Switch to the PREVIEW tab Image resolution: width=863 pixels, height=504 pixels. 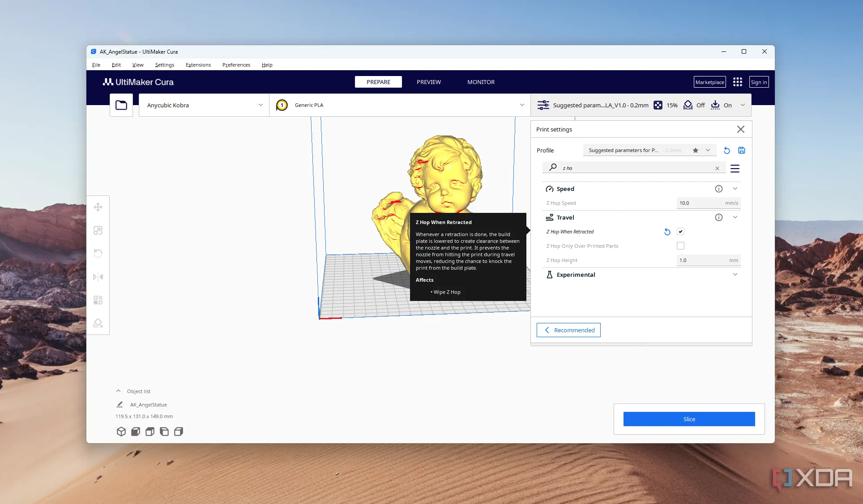428,82
